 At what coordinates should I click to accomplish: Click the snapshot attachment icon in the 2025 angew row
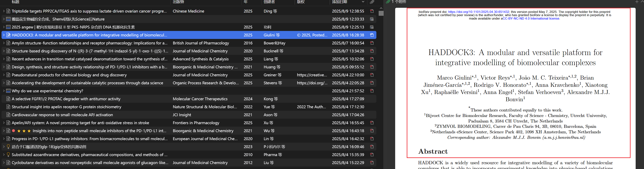[x=372, y=27]
